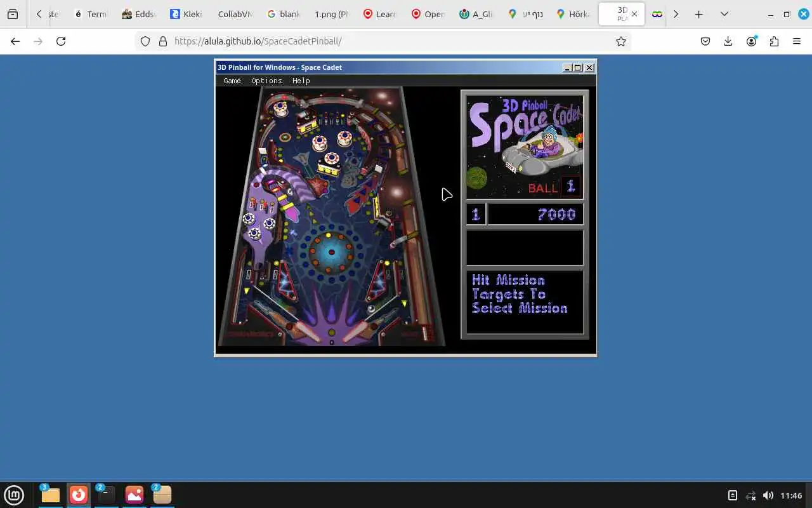This screenshot has width=812, height=508.
Task: Open the tan folder app in taskbar
Action: [x=162, y=495]
